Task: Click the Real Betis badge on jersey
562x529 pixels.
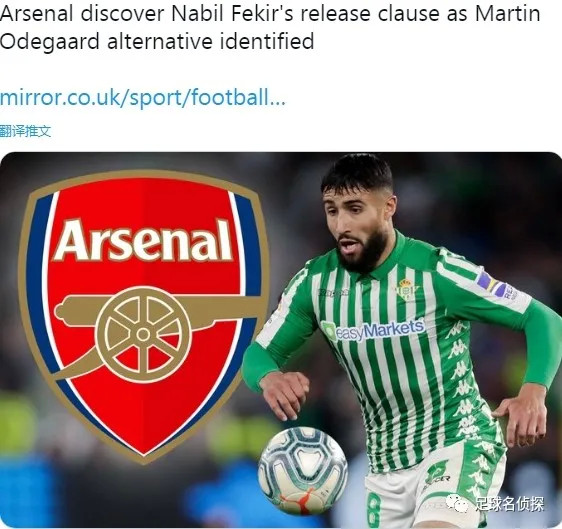Action: pos(406,289)
